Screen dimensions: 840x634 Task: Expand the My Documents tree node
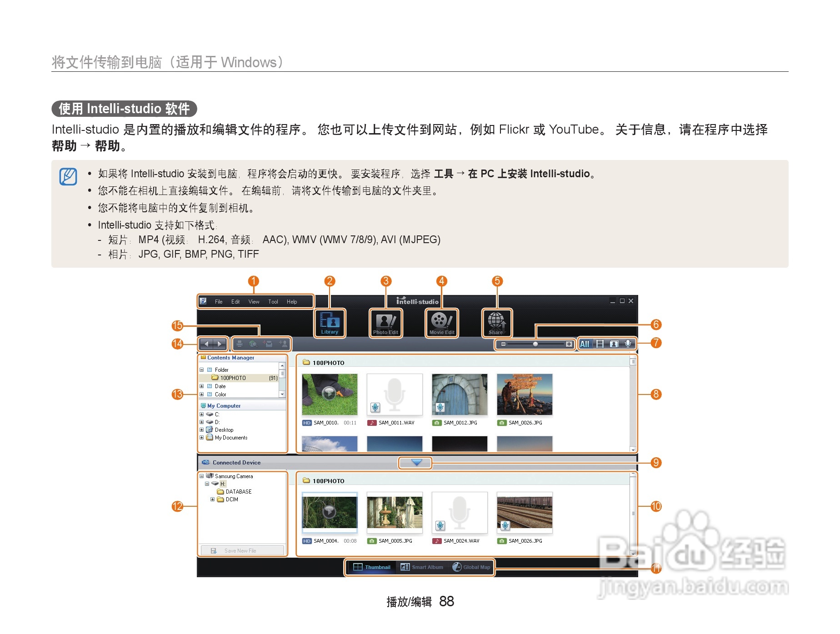[x=202, y=437]
